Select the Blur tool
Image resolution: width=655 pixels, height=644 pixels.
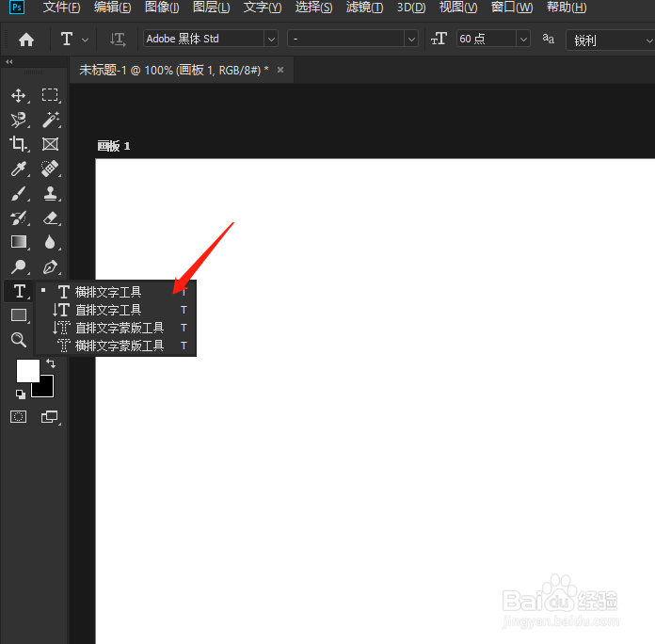[50, 242]
